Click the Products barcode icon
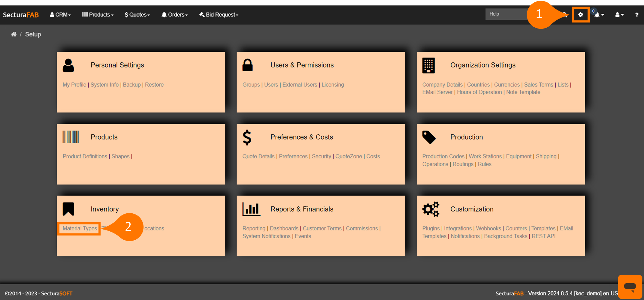The image size is (644, 300). tap(71, 137)
